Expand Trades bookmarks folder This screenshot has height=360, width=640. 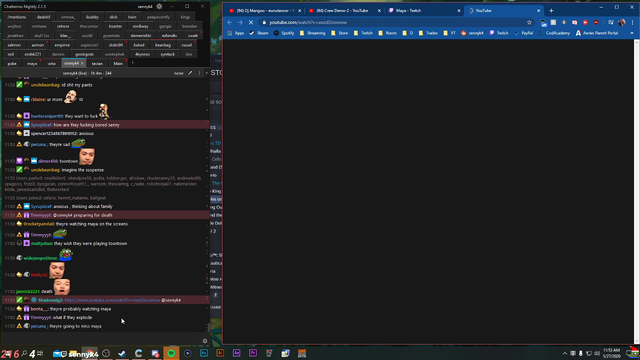(x=428, y=33)
